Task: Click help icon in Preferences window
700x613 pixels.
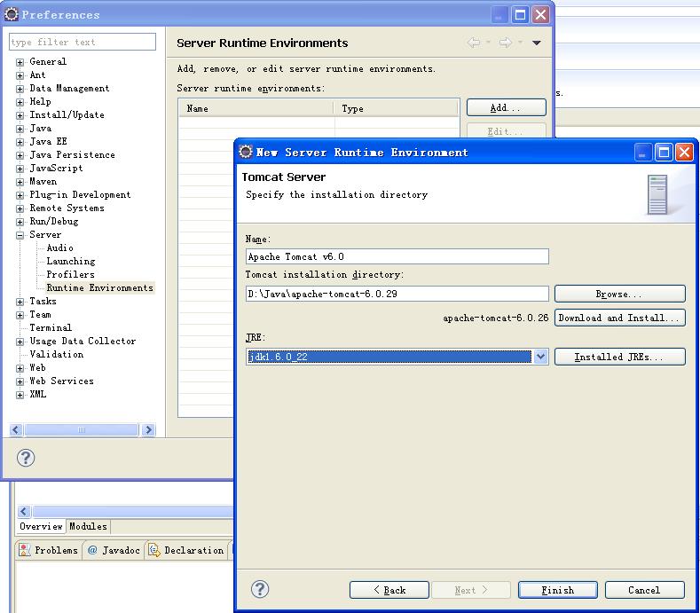Action: coord(26,458)
